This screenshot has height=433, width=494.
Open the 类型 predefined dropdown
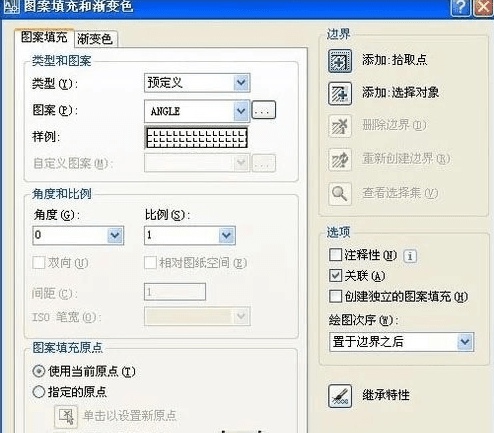[x=197, y=83]
